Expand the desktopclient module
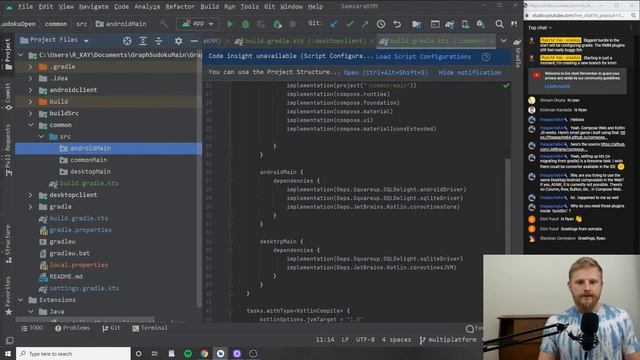640x360 pixels. click(30, 195)
